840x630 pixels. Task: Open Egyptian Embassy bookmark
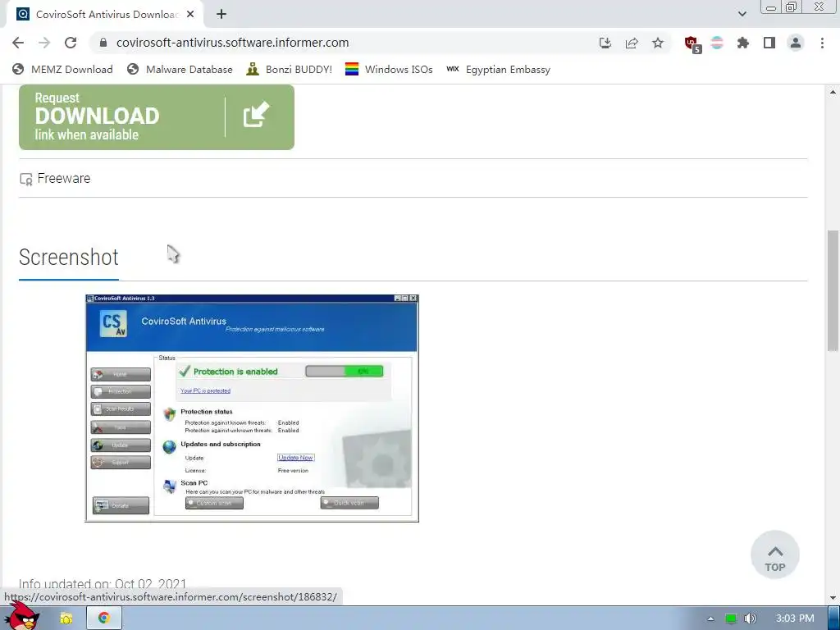coord(499,69)
